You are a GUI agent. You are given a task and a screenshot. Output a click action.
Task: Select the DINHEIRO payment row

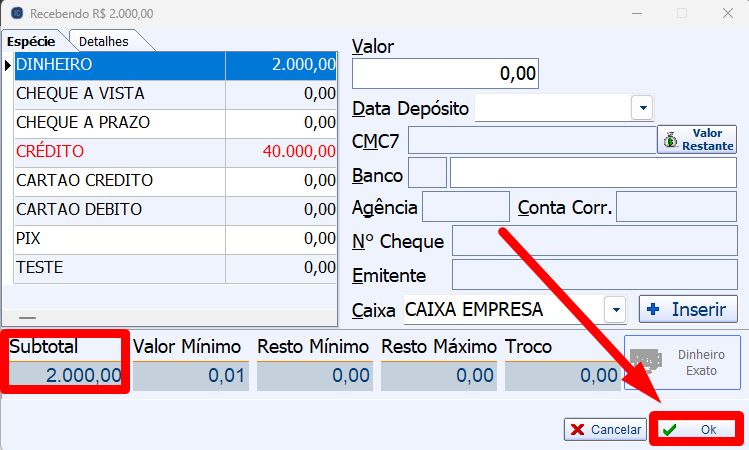point(120,65)
